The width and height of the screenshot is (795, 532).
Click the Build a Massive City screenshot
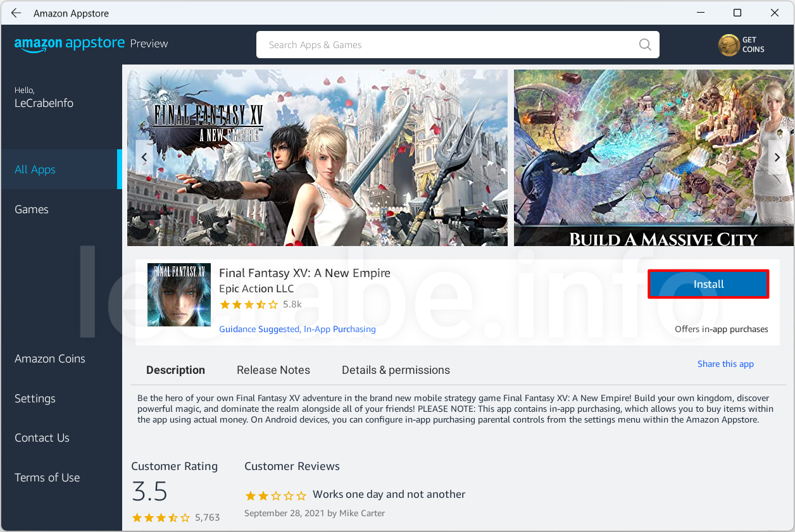pyautogui.click(x=654, y=158)
